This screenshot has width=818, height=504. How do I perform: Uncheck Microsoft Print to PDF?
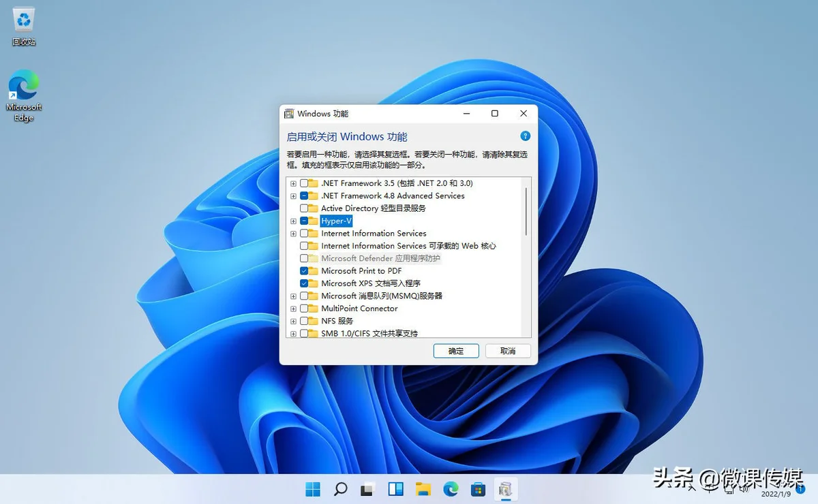(304, 271)
